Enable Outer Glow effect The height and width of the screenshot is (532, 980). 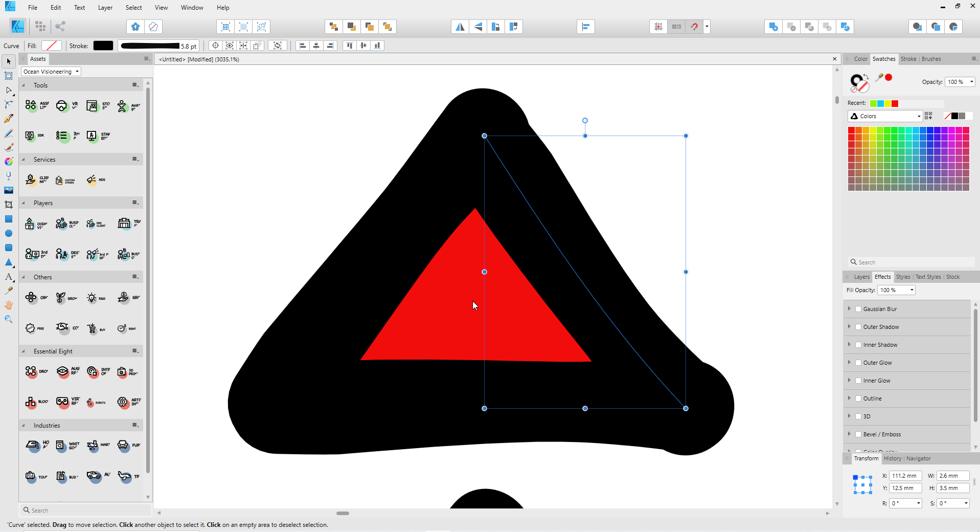click(x=858, y=363)
